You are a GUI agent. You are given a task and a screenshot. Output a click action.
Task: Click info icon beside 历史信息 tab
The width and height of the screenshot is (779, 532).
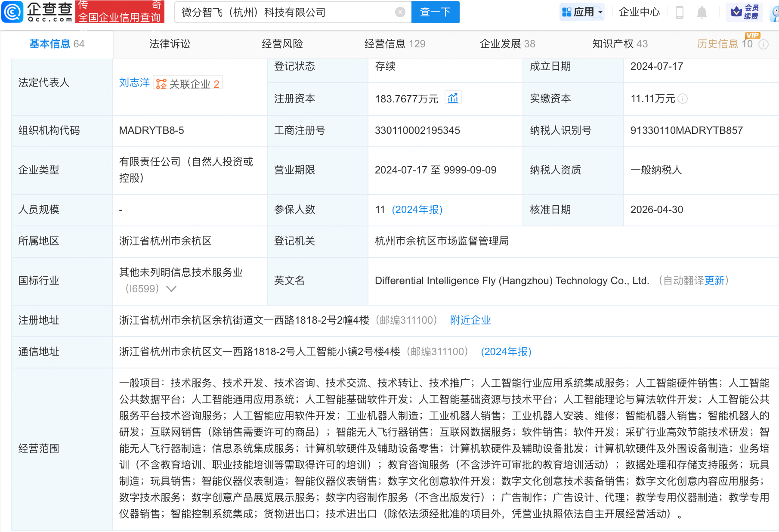point(764,44)
